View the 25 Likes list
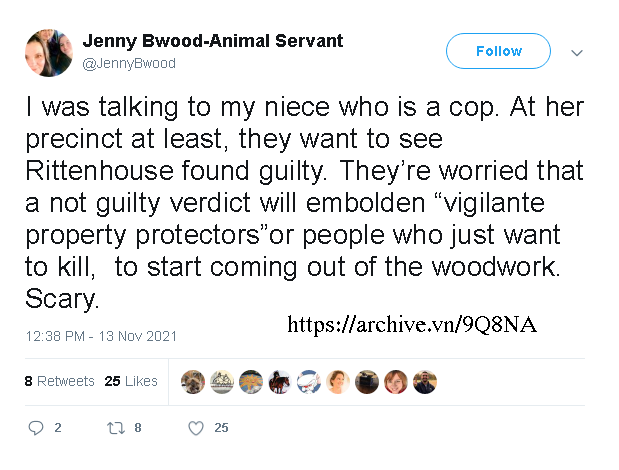 pyautogui.click(x=131, y=381)
